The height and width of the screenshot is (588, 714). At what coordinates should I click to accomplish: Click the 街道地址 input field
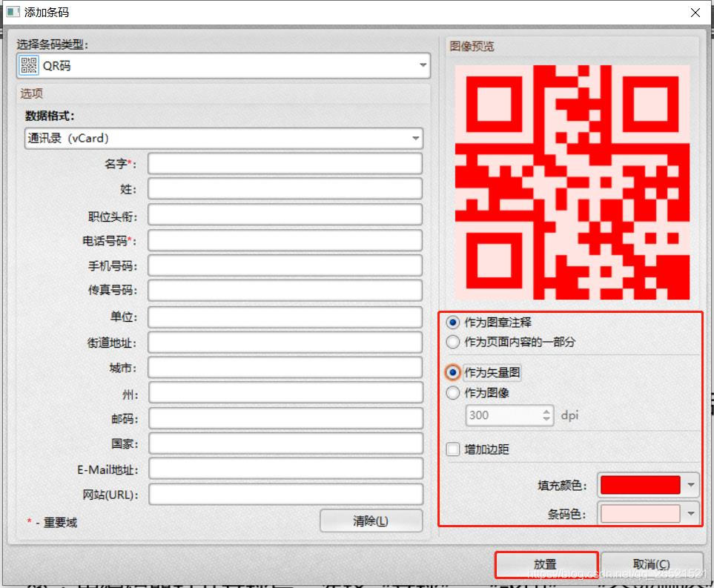click(x=285, y=343)
